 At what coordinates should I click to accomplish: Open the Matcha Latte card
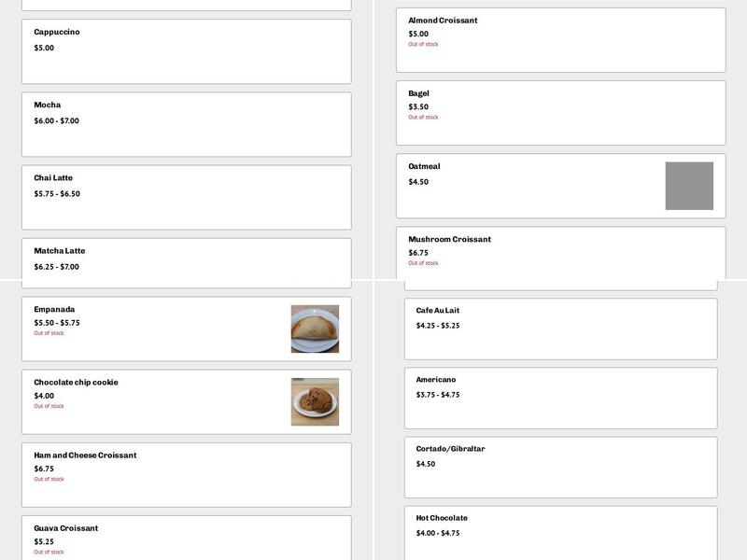point(186,262)
